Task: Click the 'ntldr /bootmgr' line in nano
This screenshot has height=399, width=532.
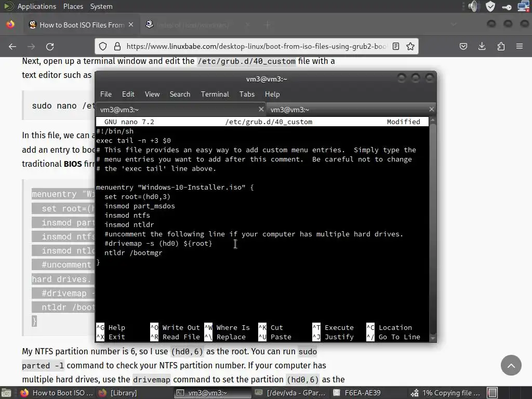Action: click(x=133, y=253)
